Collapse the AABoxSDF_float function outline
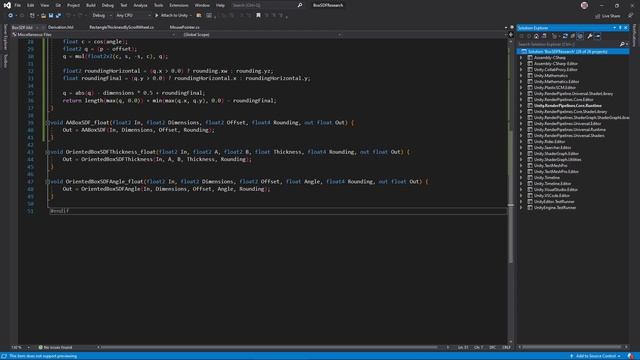This screenshot has height=360, width=640. pyautogui.click(x=48, y=122)
